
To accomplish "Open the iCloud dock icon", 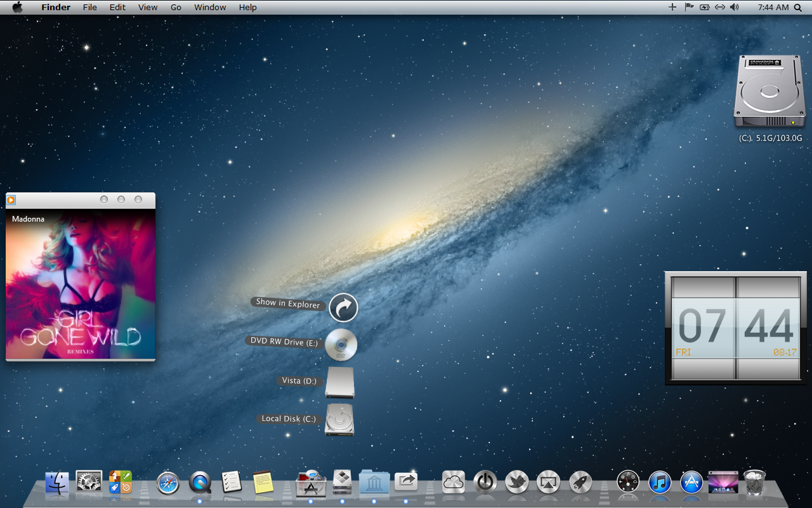I will click(454, 482).
